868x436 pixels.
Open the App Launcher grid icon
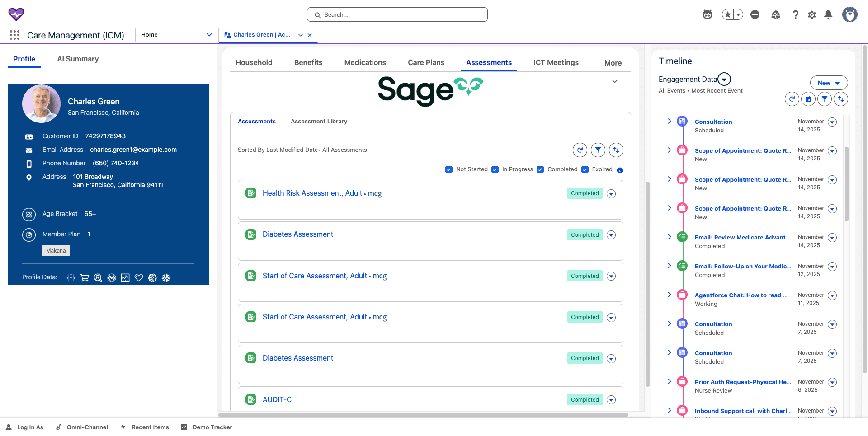coord(14,35)
